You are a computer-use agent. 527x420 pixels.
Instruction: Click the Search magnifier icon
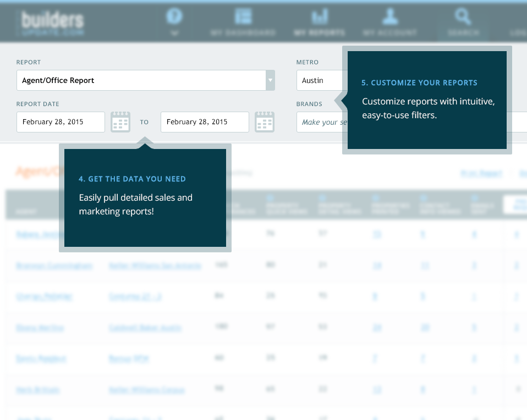463,16
